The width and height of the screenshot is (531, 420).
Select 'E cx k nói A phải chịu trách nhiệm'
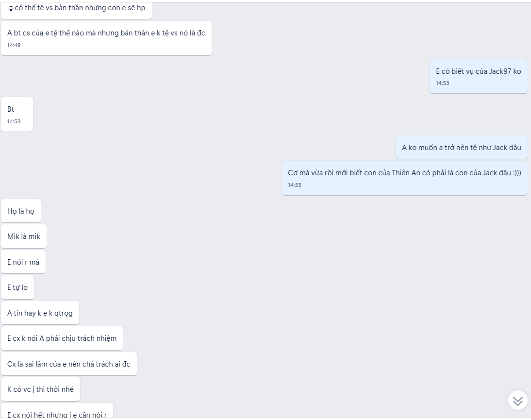(62, 338)
